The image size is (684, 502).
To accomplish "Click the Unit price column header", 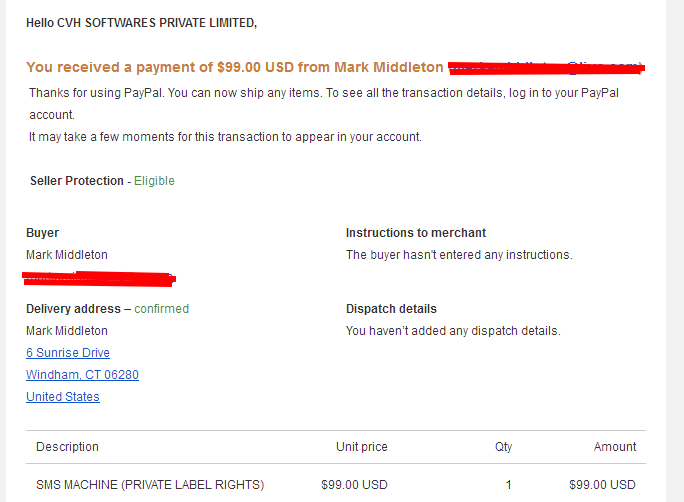I will point(362,447).
